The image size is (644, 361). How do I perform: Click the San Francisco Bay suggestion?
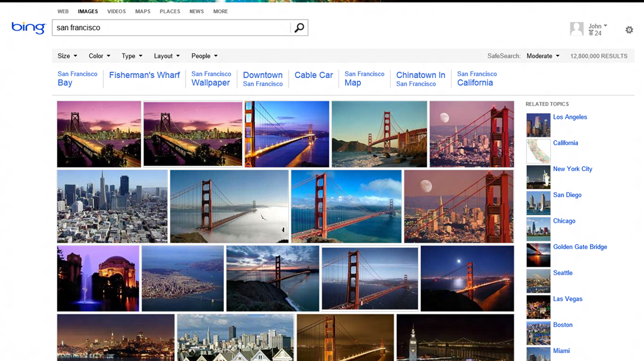pos(77,79)
